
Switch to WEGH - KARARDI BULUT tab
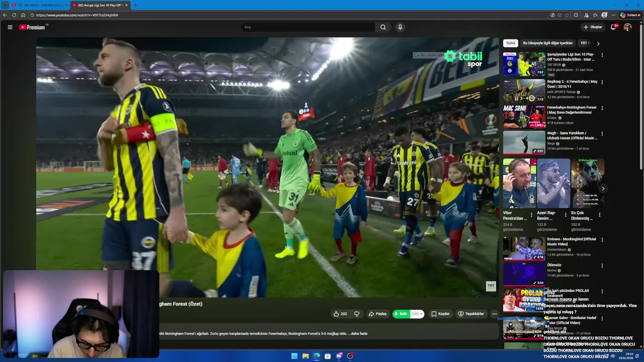click(x=39, y=5)
